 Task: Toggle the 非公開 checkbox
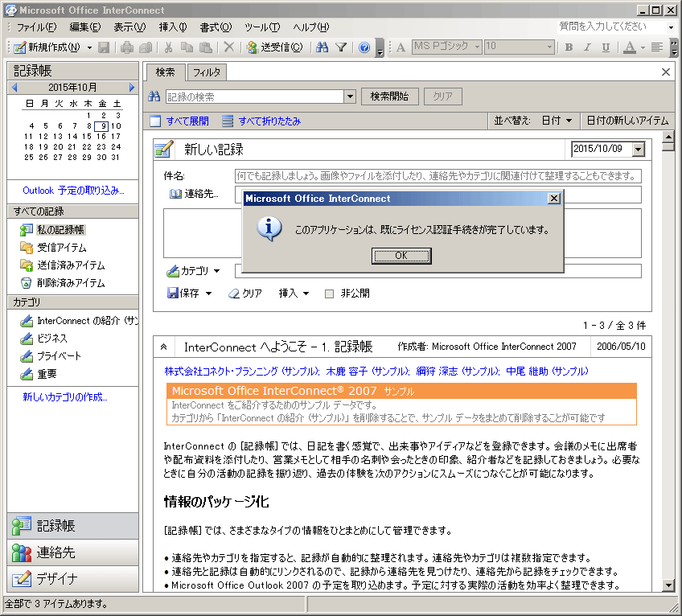click(329, 294)
